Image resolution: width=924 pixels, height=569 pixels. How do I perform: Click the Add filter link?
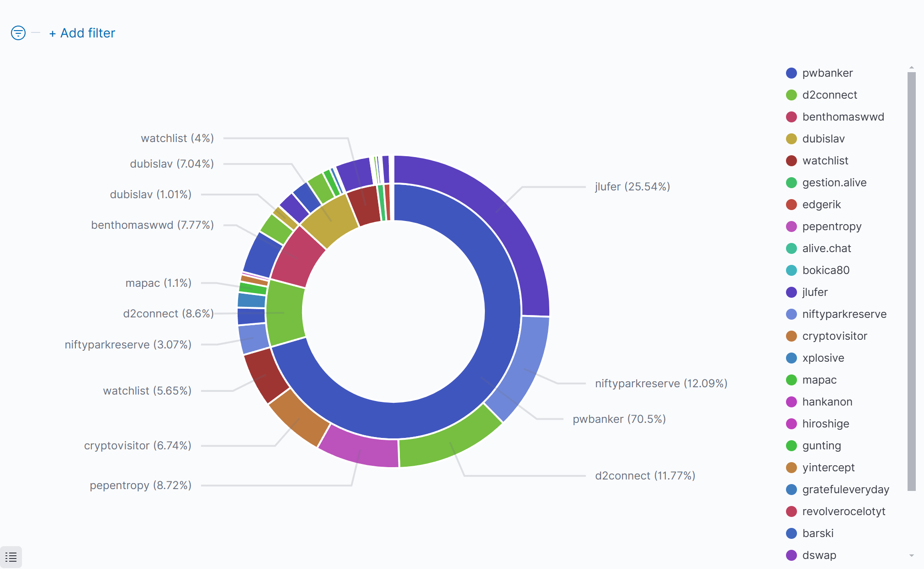pyautogui.click(x=82, y=33)
